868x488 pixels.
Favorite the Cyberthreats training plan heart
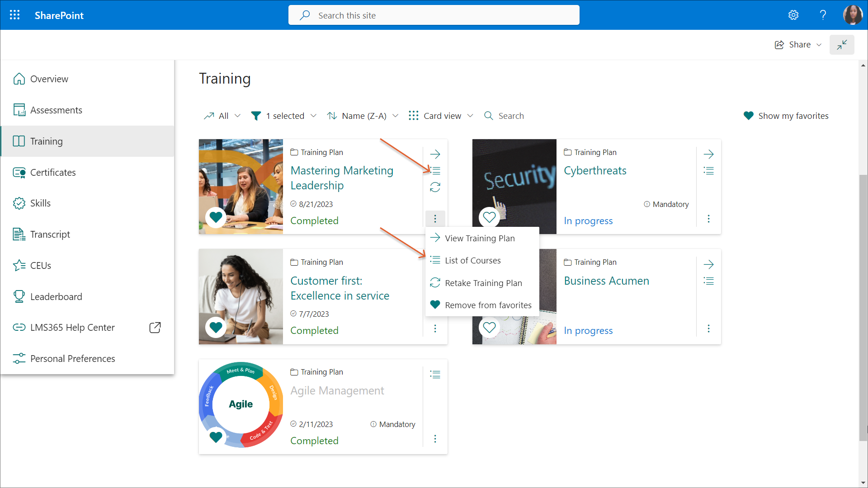(x=489, y=217)
